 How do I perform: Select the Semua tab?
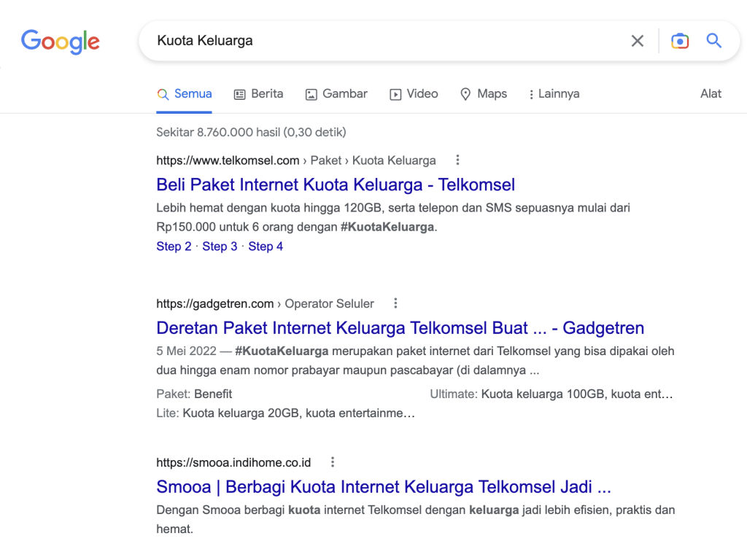(185, 94)
